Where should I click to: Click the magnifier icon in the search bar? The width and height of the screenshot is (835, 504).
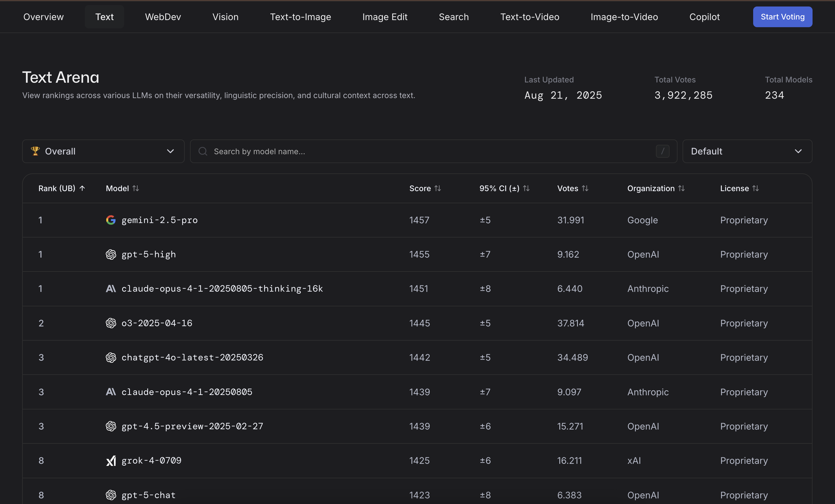click(203, 151)
